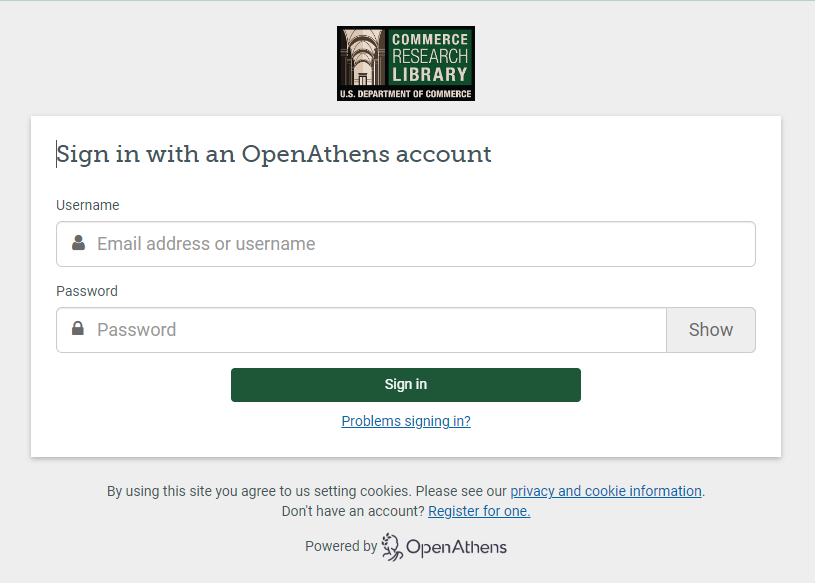Click the OpenAthens owl logo icon
This screenshot has height=583, width=815.
point(391,546)
